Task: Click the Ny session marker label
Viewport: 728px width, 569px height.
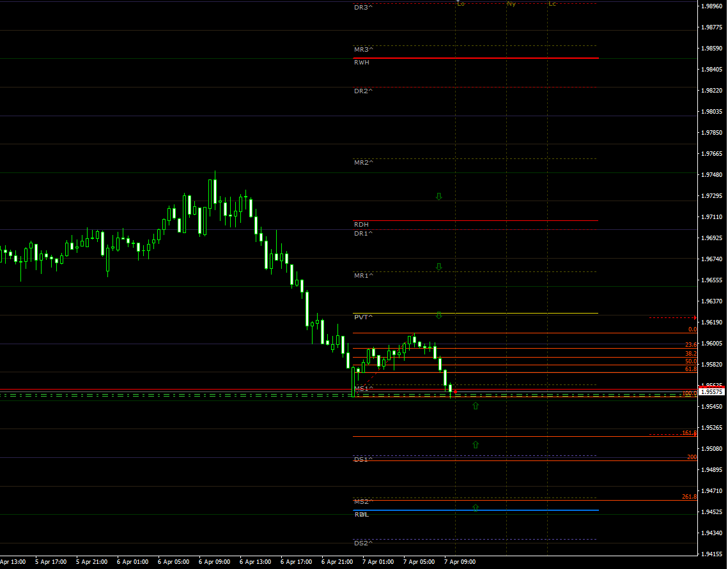Action: [511, 4]
